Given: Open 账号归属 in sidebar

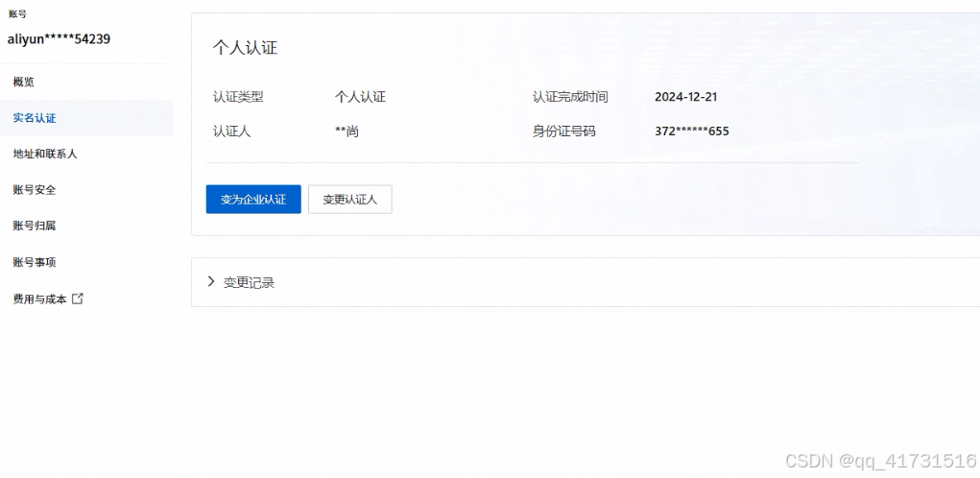Looking at the screenshot, I should click(x=35, y=226).
